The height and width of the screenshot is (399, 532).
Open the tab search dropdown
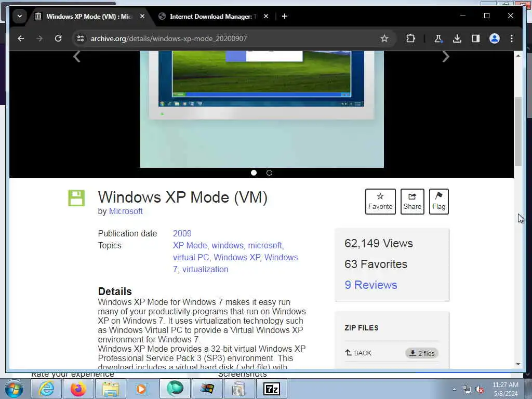(20, 16)
